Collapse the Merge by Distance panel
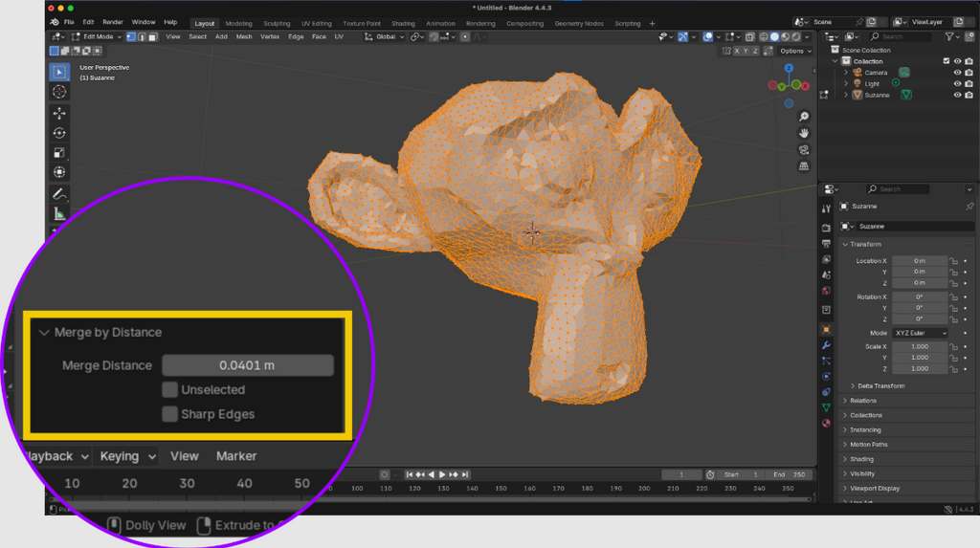Screen dimensions: 980x548 44,333
